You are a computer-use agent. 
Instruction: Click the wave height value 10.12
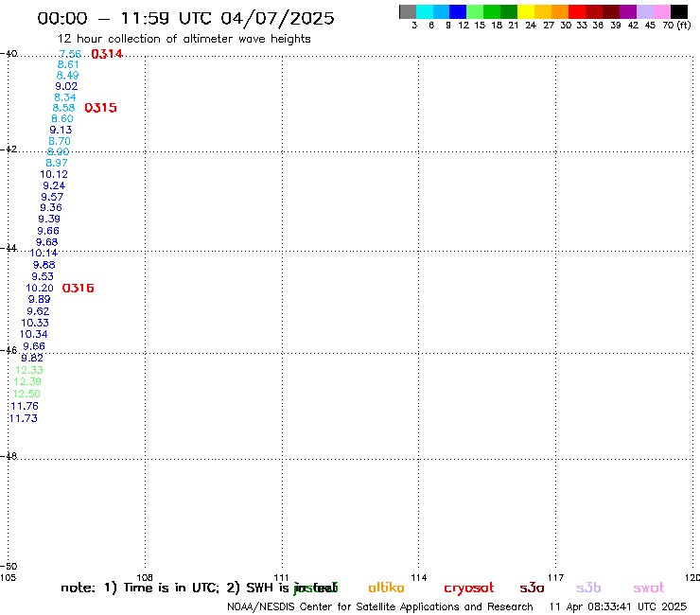tap(54, 174)
